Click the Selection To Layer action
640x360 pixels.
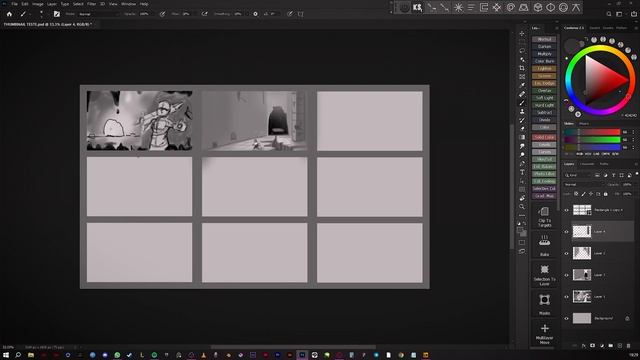click(x=544, y=275)
